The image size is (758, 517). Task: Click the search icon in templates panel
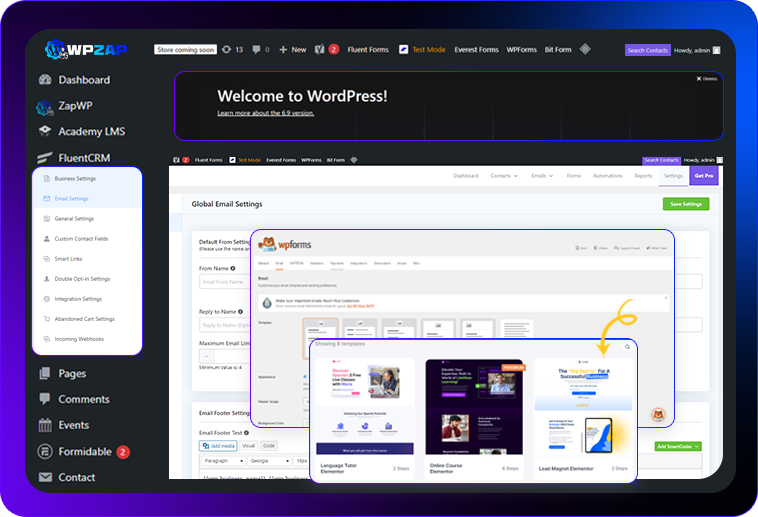(x=627, y=347)
